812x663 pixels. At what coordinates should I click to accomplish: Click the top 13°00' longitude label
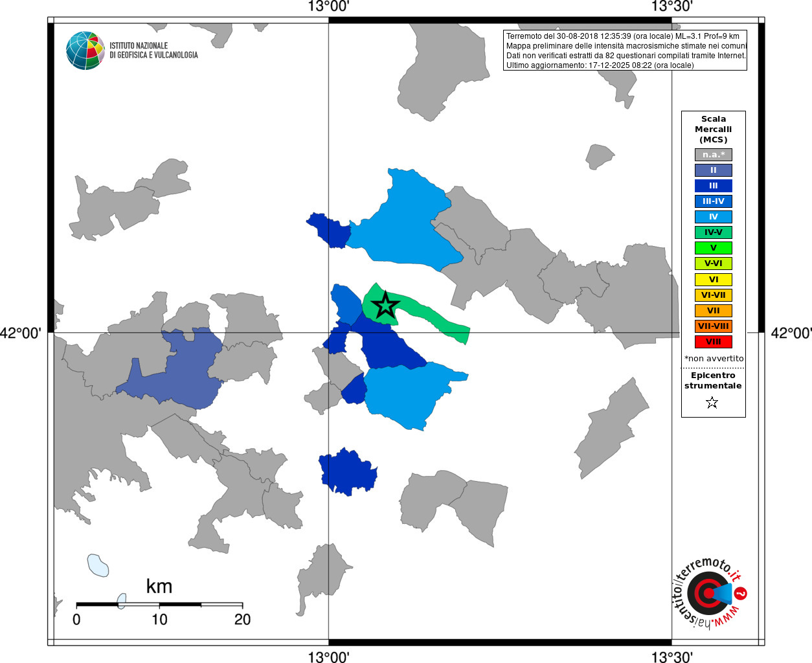[x=328, y=7]
